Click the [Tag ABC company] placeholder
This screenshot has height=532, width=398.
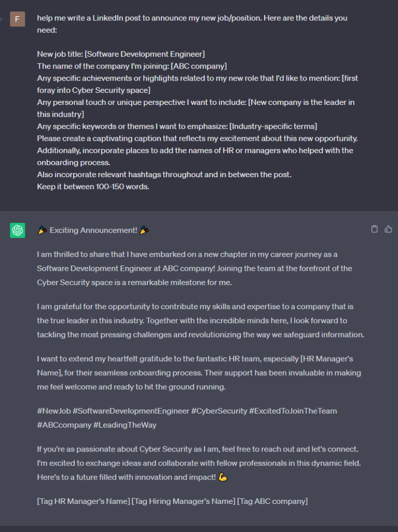[x=272, y=501]
